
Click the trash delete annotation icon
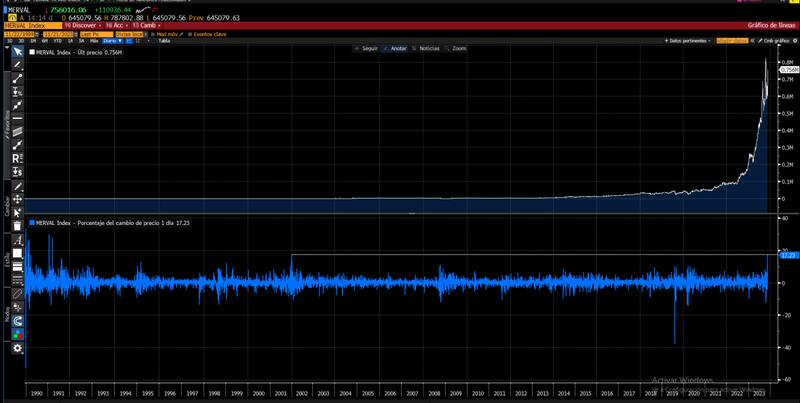tap(17, 226)
